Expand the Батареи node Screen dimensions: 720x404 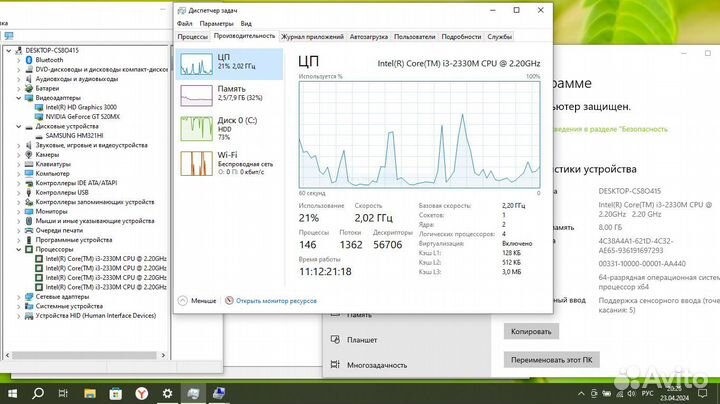coord(19,89)
